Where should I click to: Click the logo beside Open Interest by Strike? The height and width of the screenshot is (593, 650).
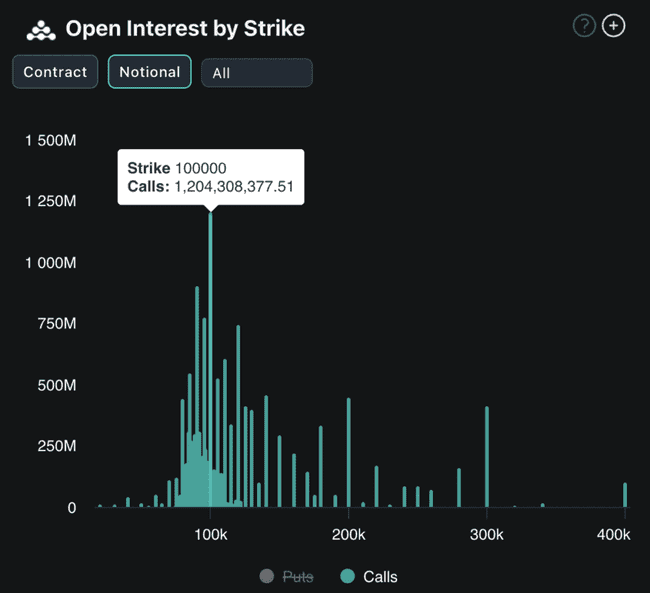click(x=41, y=29)
